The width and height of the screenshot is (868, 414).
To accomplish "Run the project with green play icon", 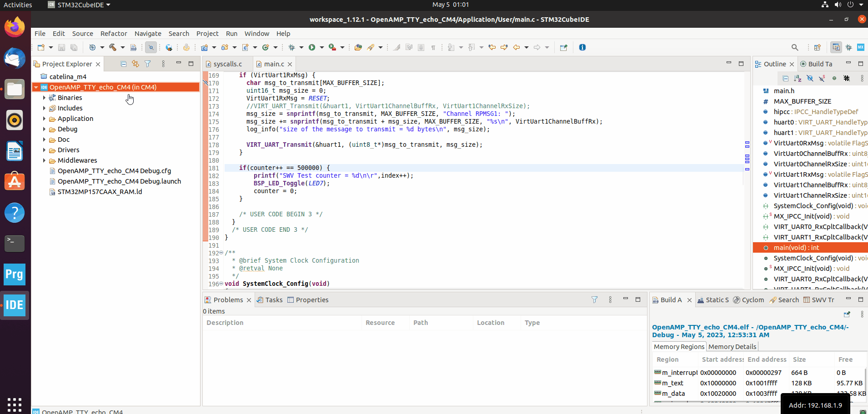I will coord(312,47).
